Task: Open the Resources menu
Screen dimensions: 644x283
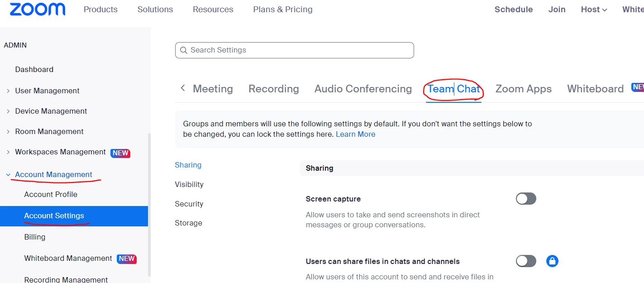Action: tap(213, 10)
